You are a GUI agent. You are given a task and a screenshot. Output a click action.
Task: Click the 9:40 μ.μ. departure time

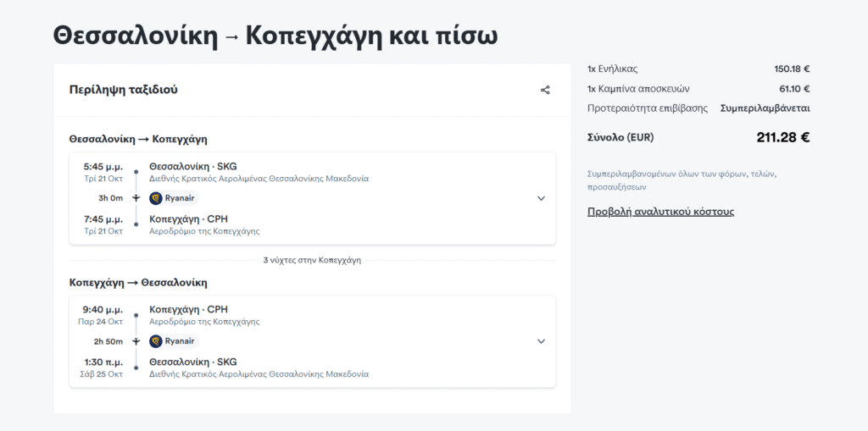pos(103,309)
